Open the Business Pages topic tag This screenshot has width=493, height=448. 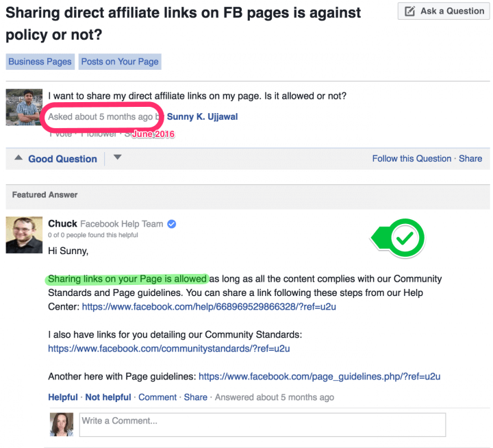click(40, 62)
